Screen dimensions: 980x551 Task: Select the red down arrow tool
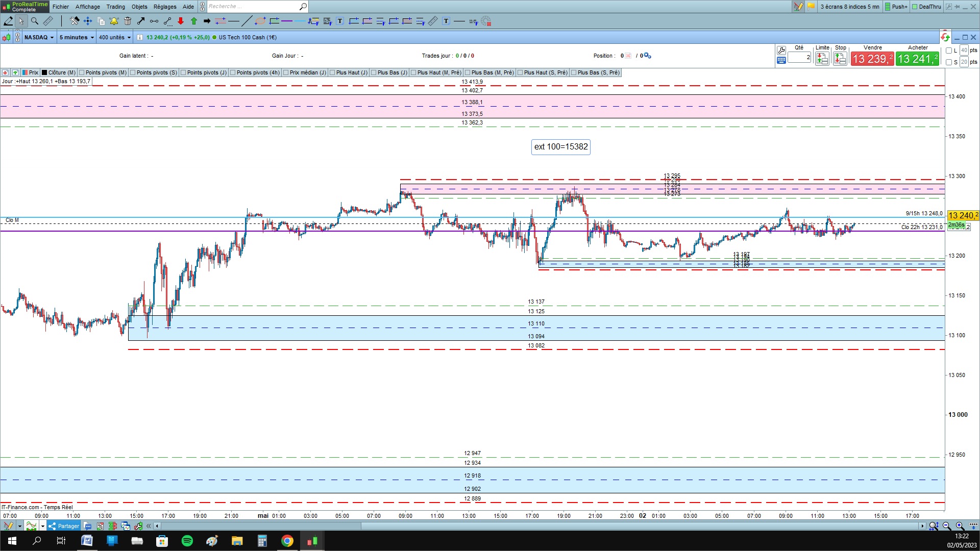[181, 21]
